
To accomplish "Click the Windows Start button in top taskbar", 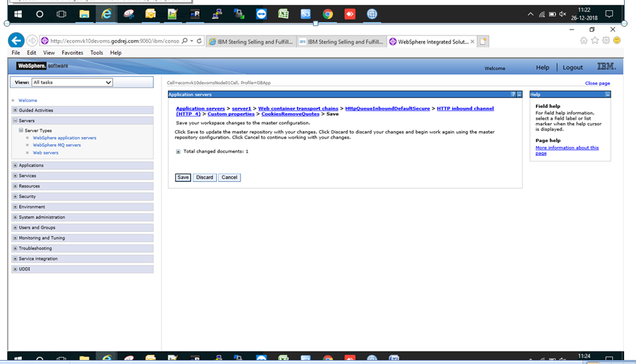I will tap(18, 14).
